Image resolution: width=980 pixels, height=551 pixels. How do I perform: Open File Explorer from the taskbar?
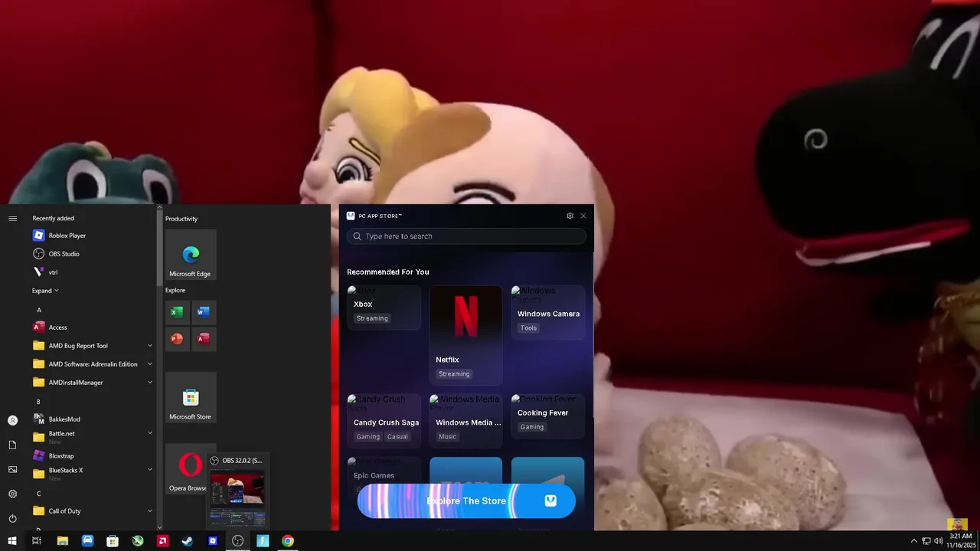(x=63, y=541)
